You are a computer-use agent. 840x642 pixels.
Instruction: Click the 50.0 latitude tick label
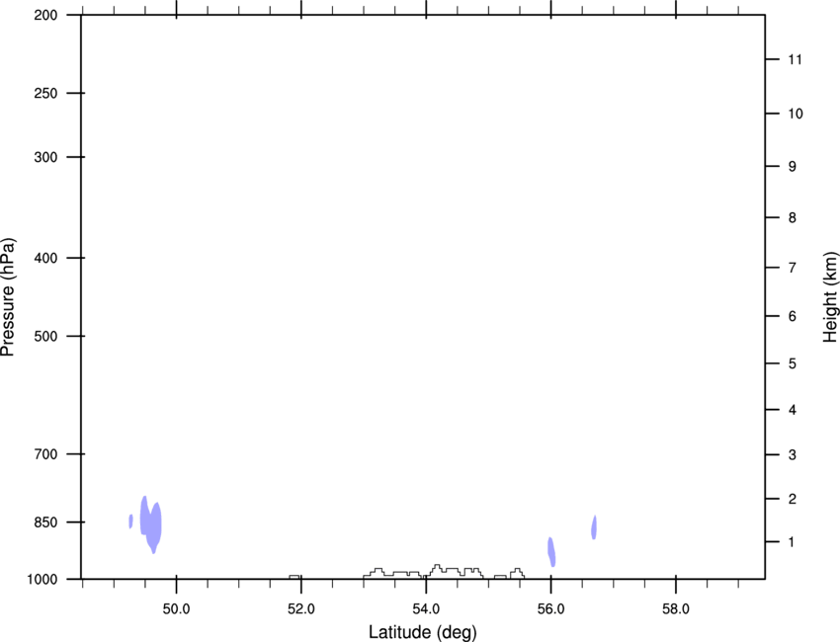176,607
